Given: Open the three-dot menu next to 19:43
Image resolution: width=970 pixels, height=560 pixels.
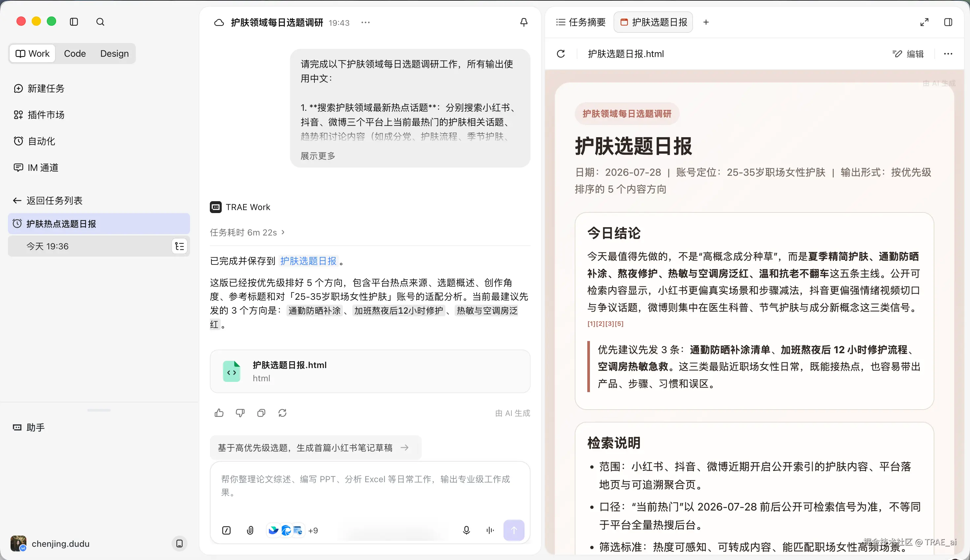Looking at the screenshot, I should pos(366,23).
